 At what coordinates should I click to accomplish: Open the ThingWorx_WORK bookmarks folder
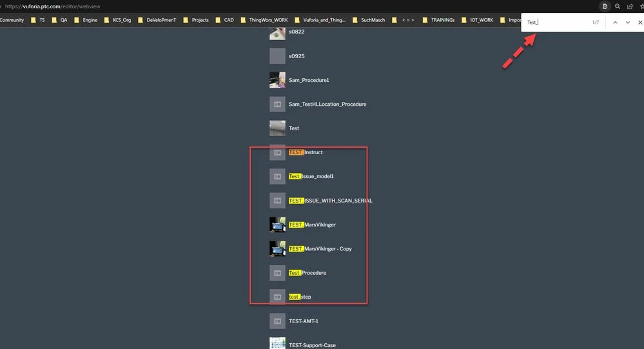click(264, 20)
